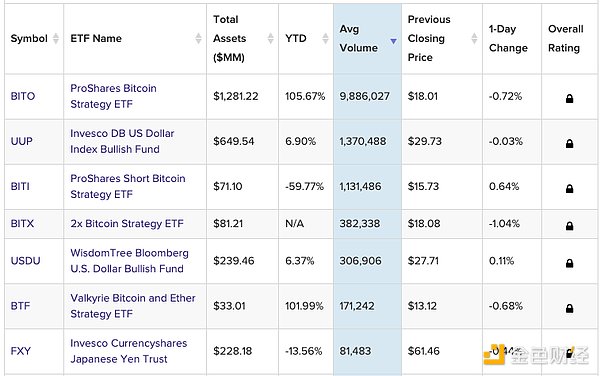Open the BITI symbol link
This screenshot has width=600, height=376.
pos(20,186)
